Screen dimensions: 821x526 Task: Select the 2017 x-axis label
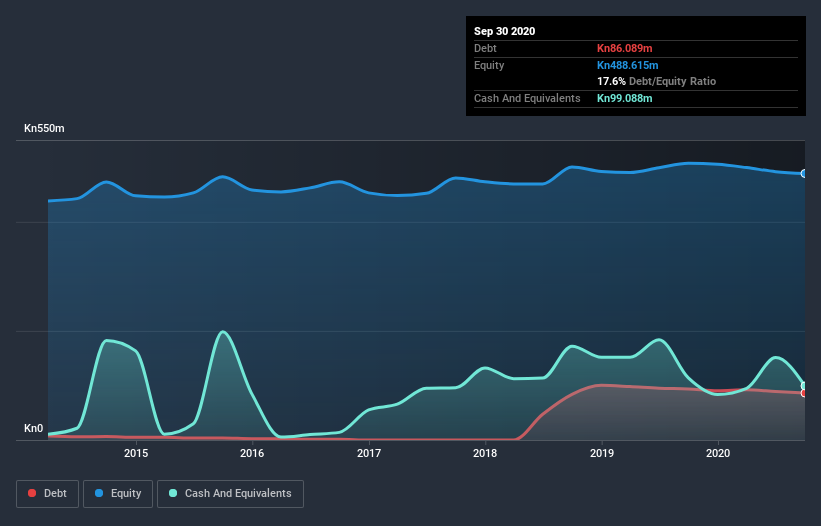click(x=369, y=453)
